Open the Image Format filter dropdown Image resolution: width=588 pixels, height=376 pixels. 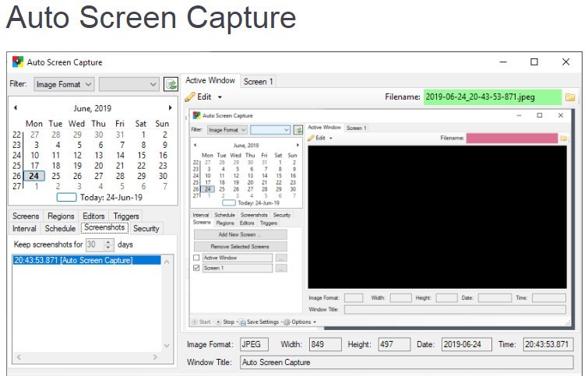tap(64, 84)
